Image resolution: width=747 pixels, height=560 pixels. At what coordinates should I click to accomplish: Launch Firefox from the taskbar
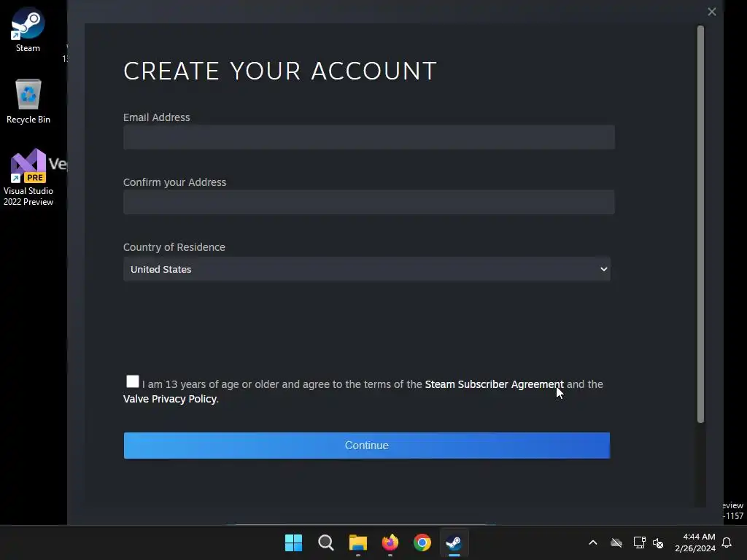(390, 542)
